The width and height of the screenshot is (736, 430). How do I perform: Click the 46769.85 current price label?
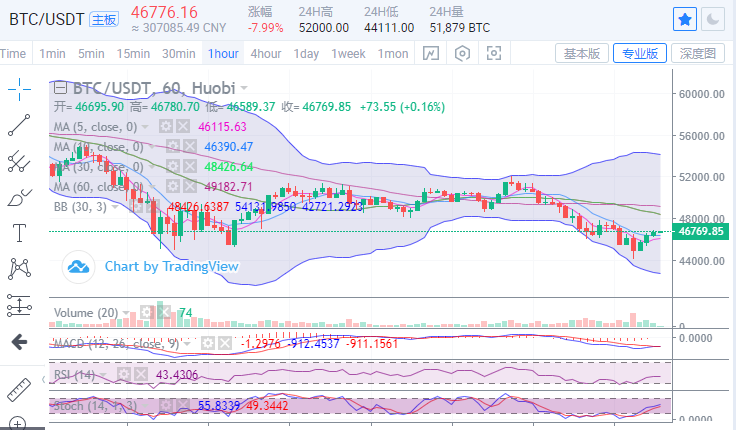click(701, 231)
